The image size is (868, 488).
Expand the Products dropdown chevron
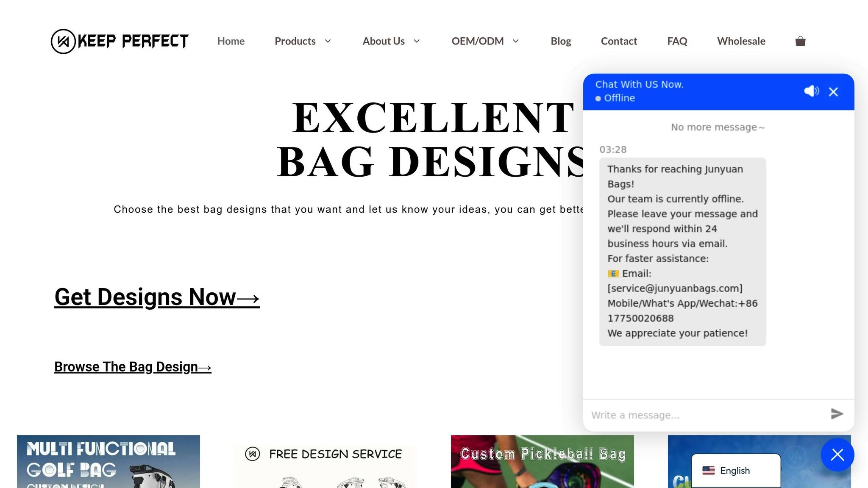[328, 41]
